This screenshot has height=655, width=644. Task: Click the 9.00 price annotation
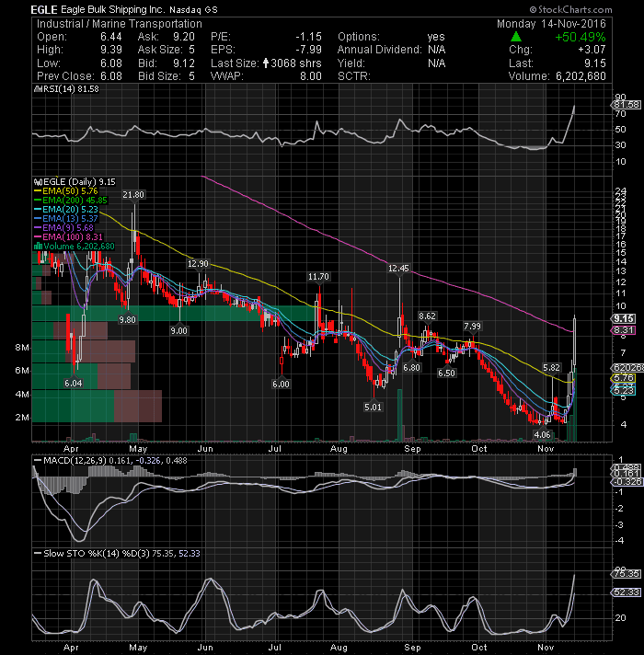click(x=178, y=331)
